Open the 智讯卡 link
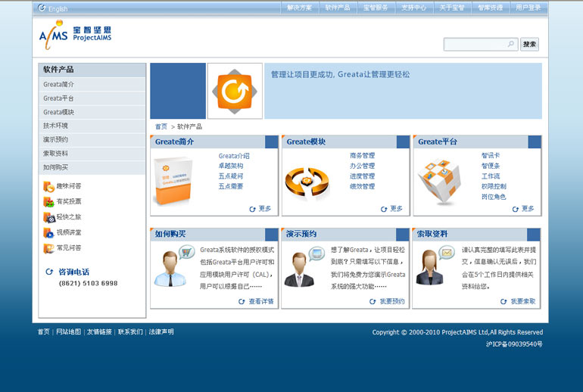Viewport: 583px width, 392px height. 491,156
